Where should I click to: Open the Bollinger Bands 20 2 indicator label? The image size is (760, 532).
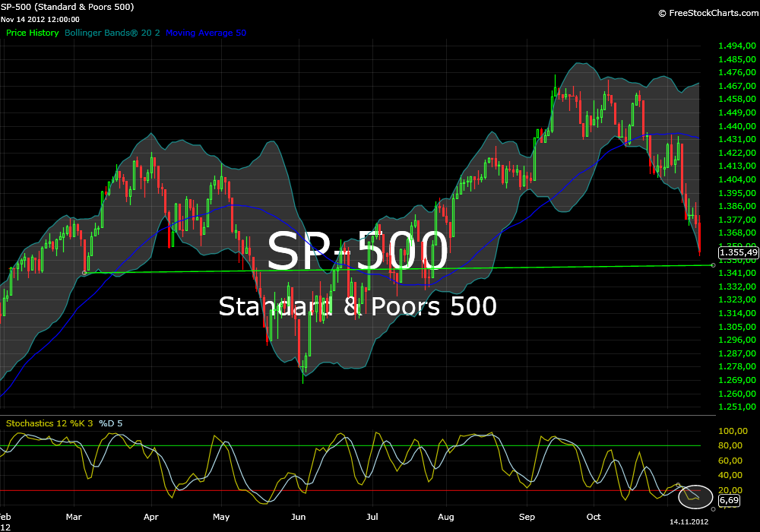point(112,33)
